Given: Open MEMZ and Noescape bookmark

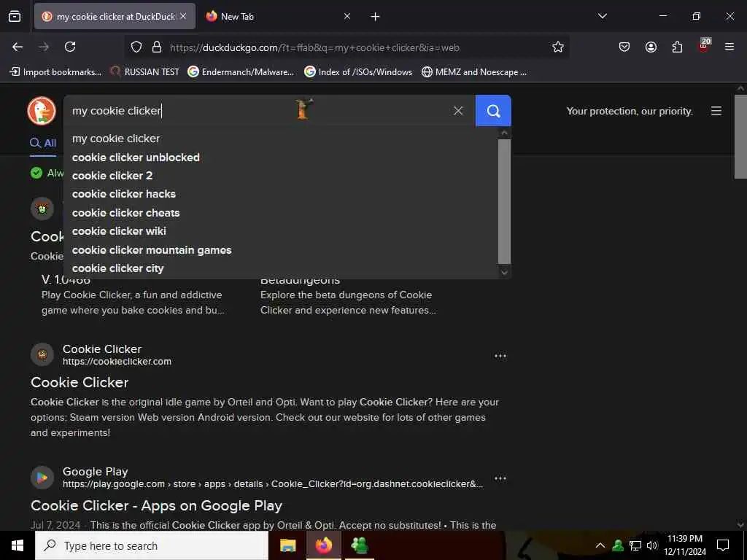Looking at the screenshot, I should click(474, 72).
